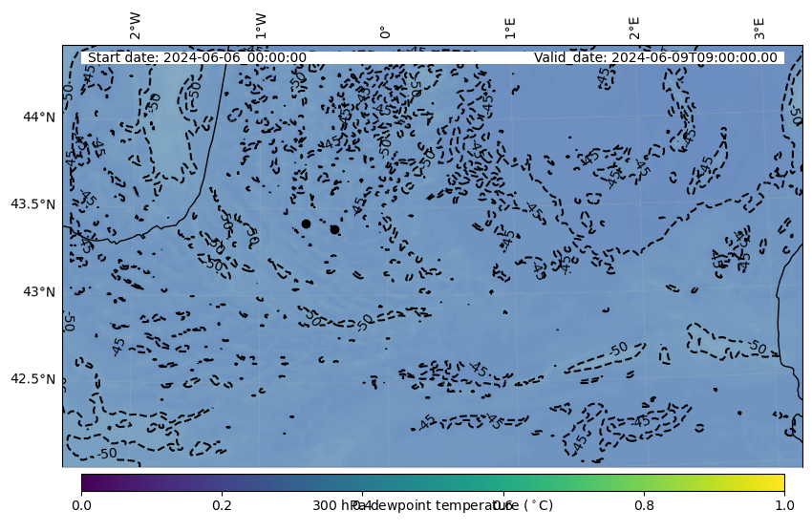This screenshot has height=532, width=812.
Task: Select the 0.8 colorbar tick label
Action: pyautogui.click(x=644, y=505)
